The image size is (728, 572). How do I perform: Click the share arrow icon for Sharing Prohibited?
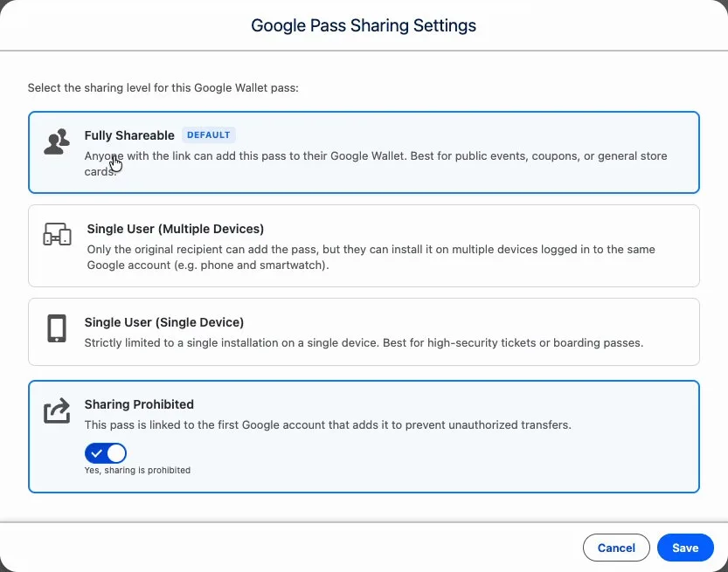point(57,410)
